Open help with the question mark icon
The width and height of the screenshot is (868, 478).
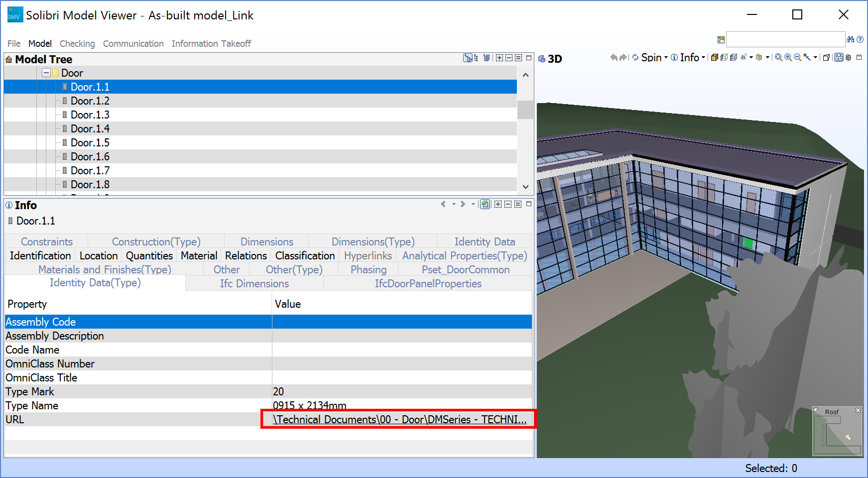tap(860, 39)
